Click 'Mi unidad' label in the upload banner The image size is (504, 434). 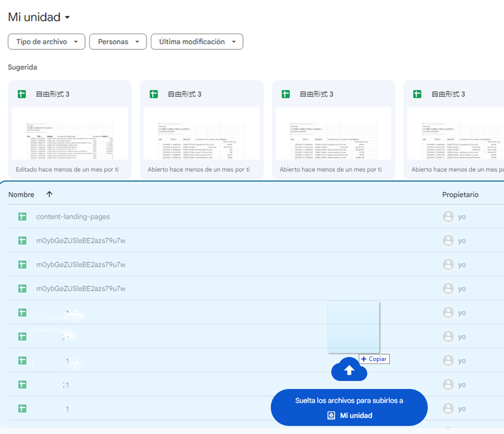click(x=356, y=415)
